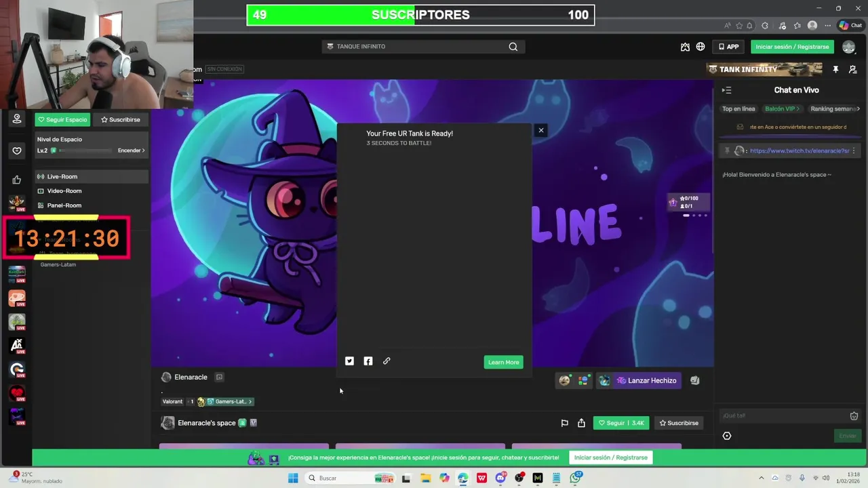Open the Tank Infinity banner ad
Image resolution: width=868 pixels, height=488 pixels.
pos(764,69)
